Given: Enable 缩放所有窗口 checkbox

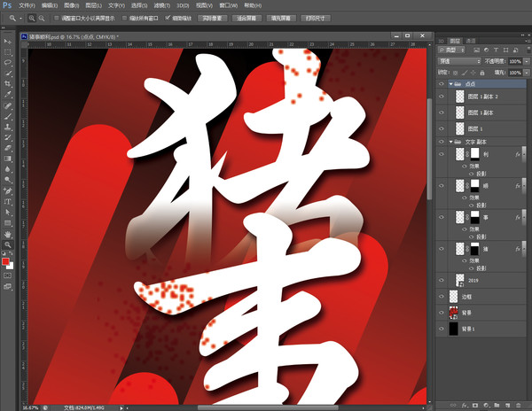Looking at the screenshot, I should coord(124,19).
